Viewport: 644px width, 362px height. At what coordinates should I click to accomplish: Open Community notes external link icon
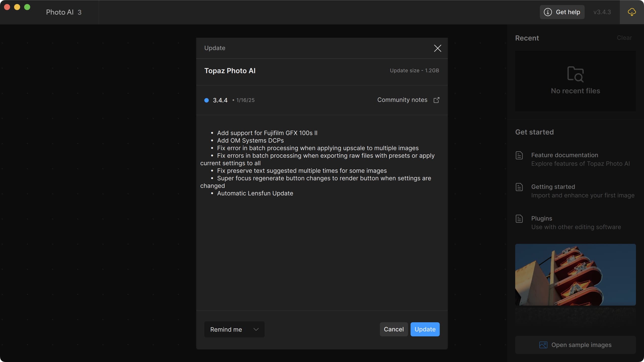pyautogui.click(x=436, y=100)
